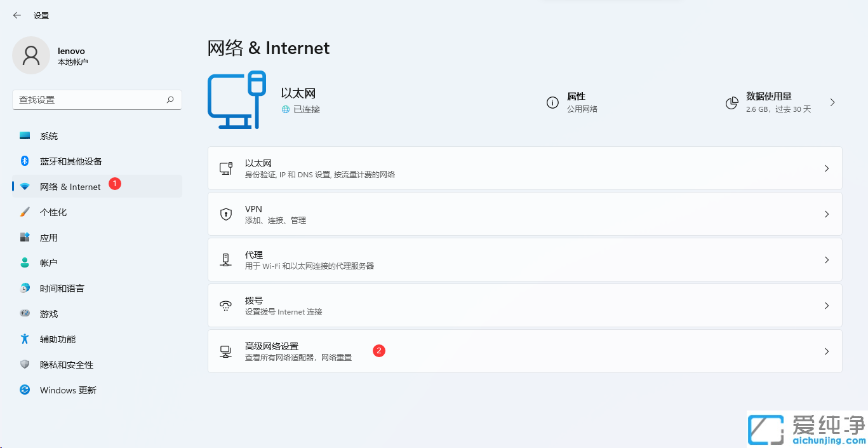Click the 查找设置 search box
Screen dimensions: 868x448
click(x=97, y=100)
